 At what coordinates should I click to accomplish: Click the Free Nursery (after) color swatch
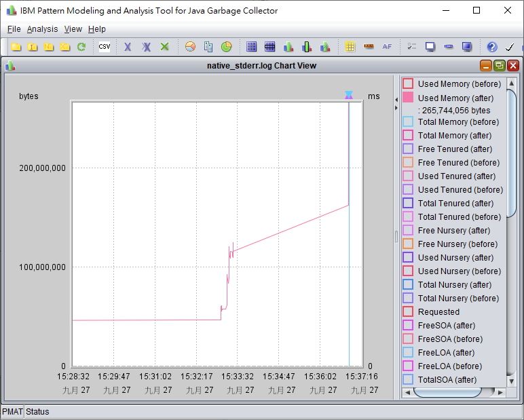point(408,230)
